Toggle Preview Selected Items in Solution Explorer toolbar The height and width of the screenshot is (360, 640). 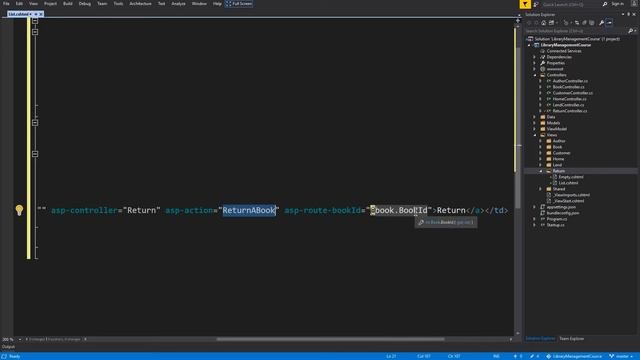point(609,23)
